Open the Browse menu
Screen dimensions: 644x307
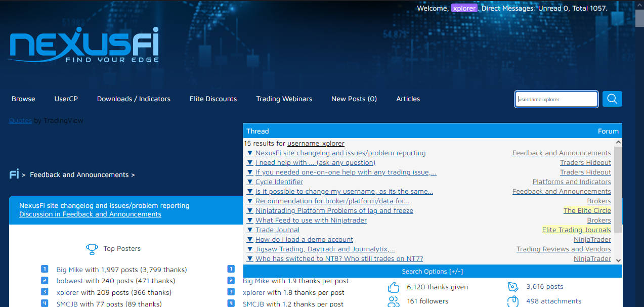(23, 99)
